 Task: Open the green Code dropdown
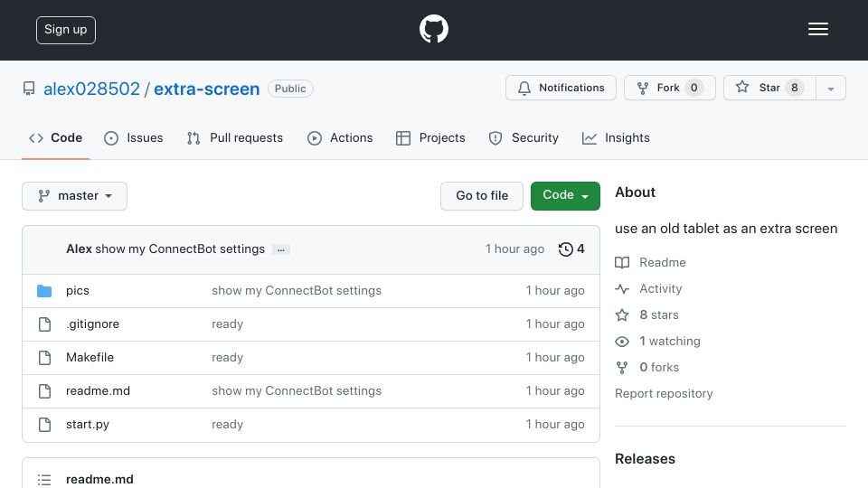(x=565, y=196)
